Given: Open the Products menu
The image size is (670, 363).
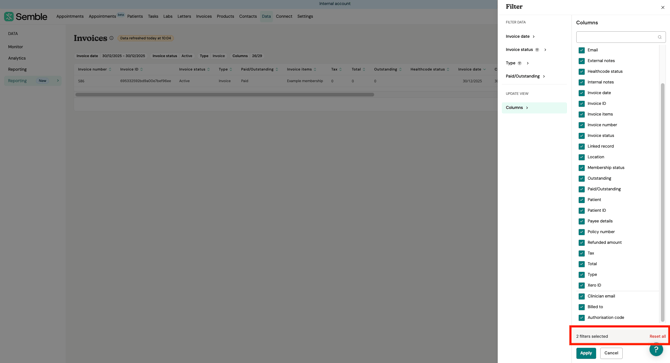Looking at the screenshot, I should tap(225, 16).
